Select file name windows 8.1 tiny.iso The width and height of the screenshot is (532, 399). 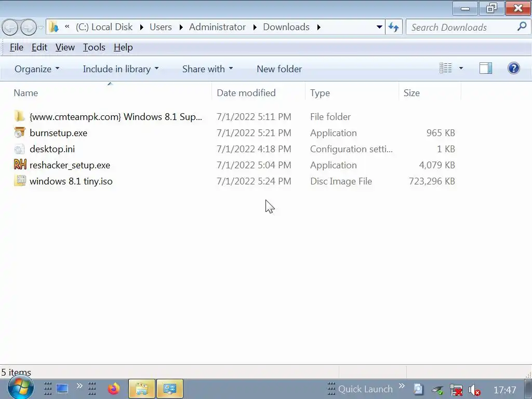click(x=71, y=181)
